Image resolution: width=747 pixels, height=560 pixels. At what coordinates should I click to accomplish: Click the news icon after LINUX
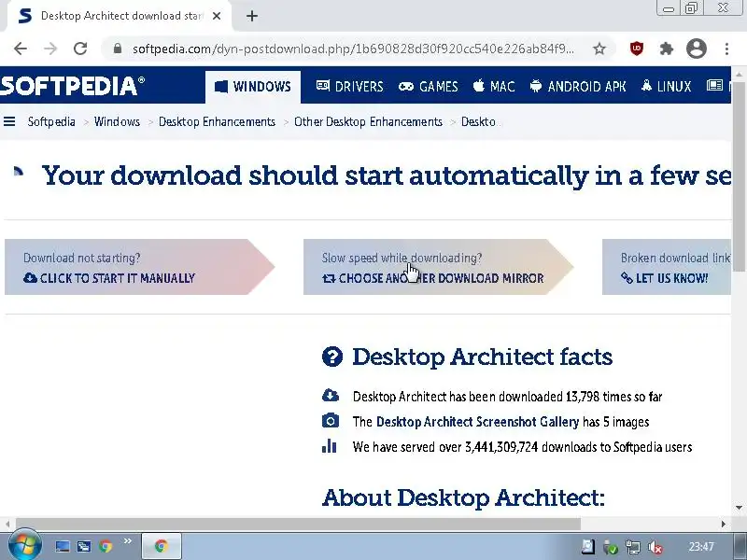[x=714, y=86]
